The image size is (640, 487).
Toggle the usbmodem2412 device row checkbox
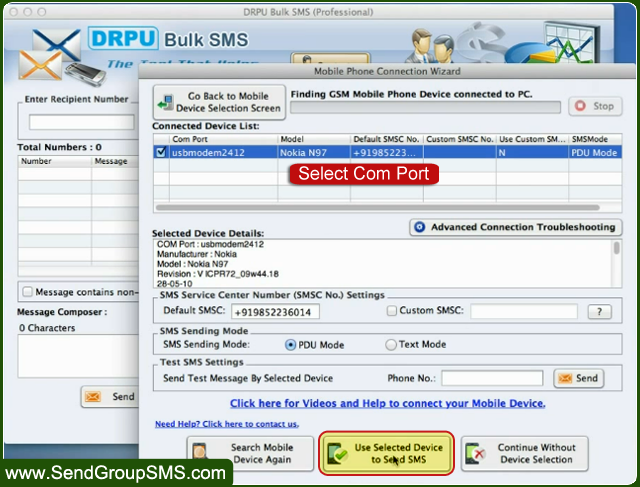tap(161, 152)
